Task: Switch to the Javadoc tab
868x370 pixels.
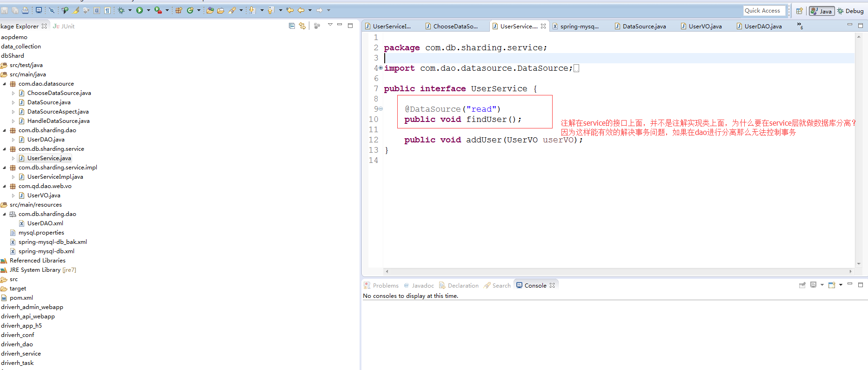Action: pos(419,285)
